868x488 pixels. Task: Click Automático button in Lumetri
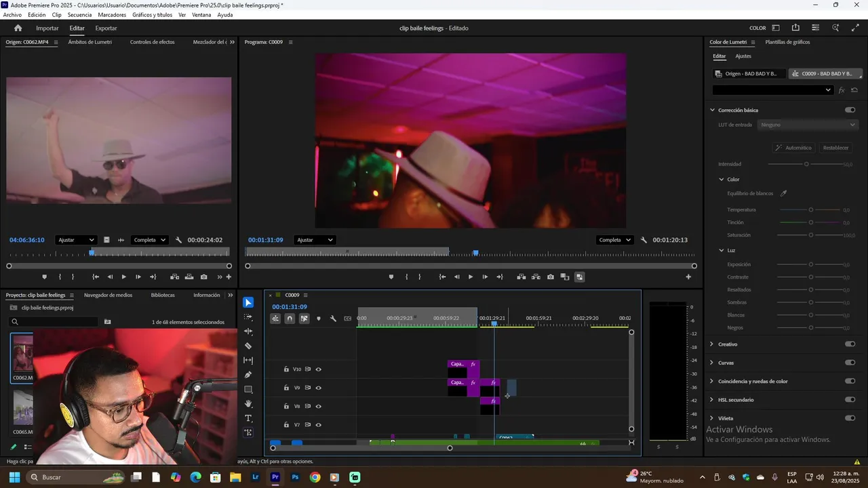pos(793,148)
